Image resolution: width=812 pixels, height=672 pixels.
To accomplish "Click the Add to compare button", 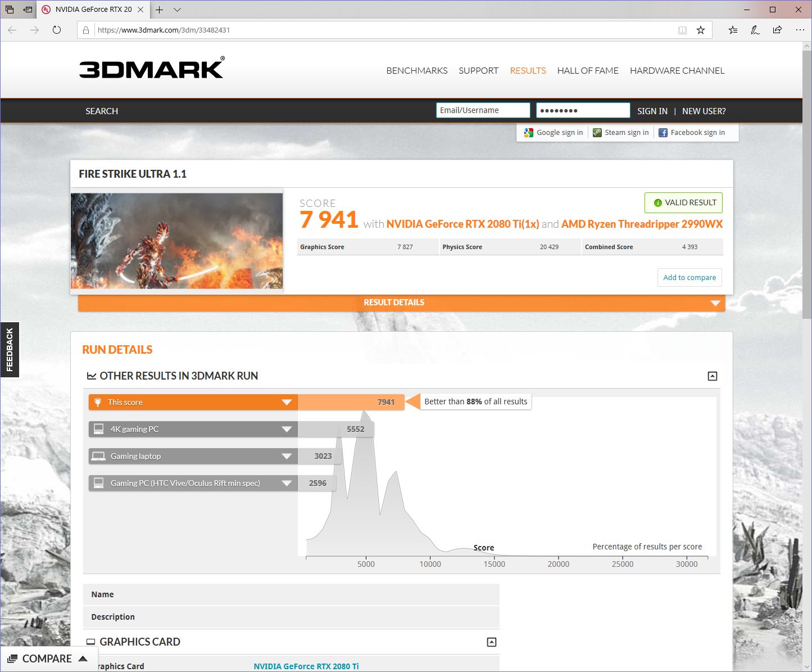I will click(689, 277).
